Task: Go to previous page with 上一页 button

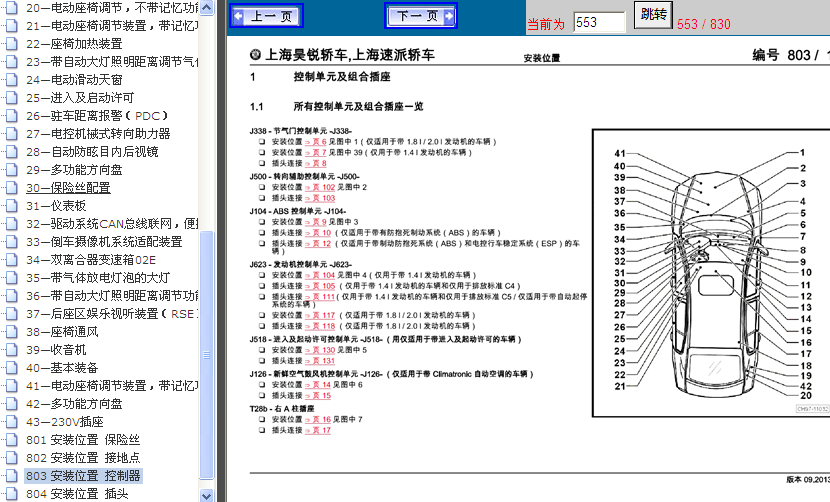Action: point(267,16)
